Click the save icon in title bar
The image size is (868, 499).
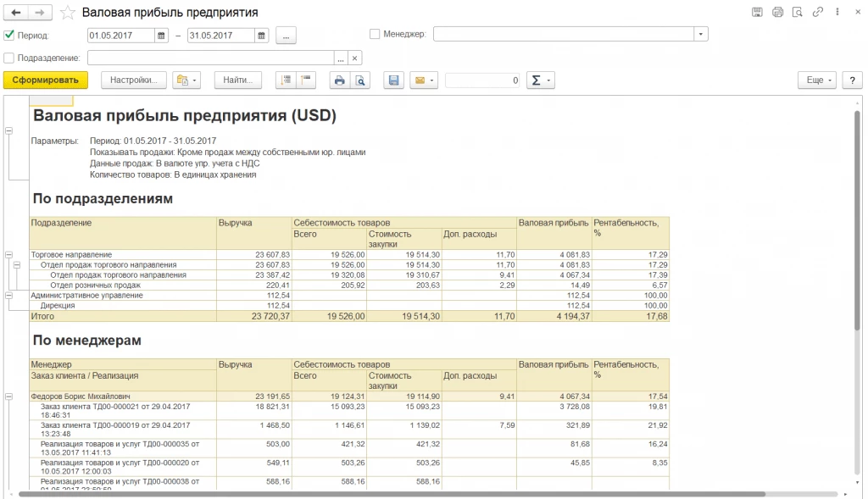point(757,12)
